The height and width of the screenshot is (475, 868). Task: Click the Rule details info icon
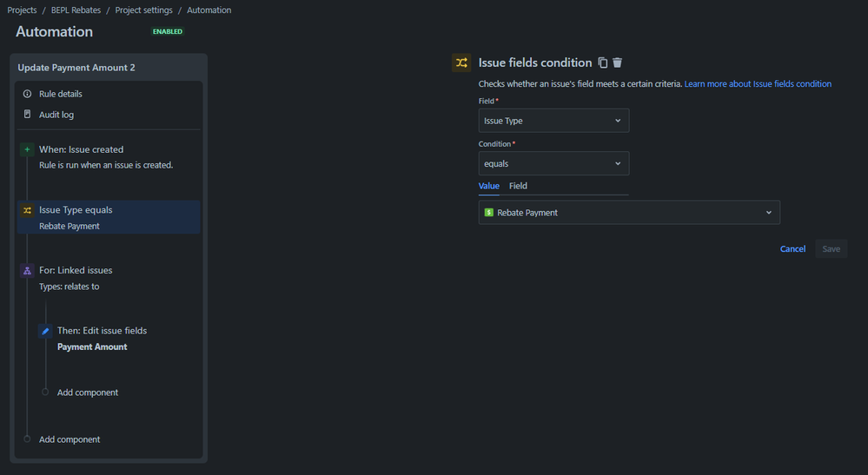(27, 94)
